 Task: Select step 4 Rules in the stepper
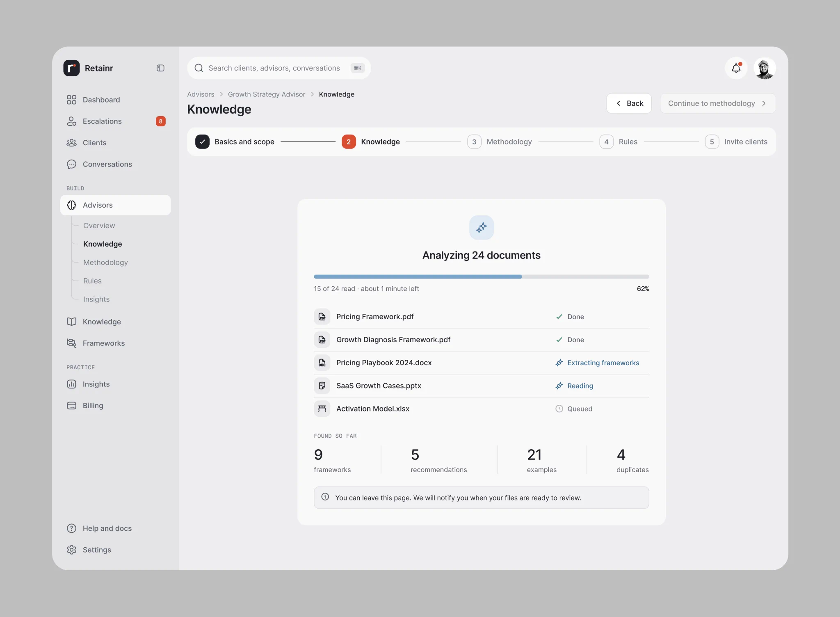[x=618, y=142]
